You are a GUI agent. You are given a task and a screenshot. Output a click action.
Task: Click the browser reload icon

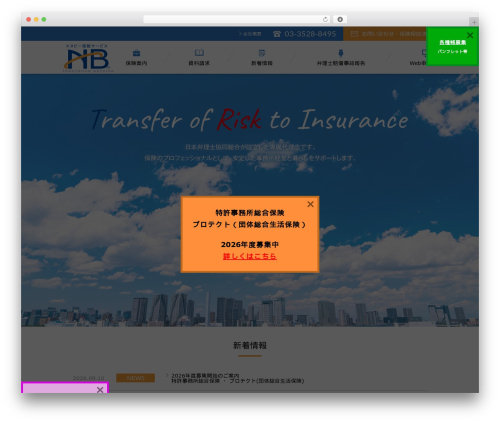pos(325,20)
